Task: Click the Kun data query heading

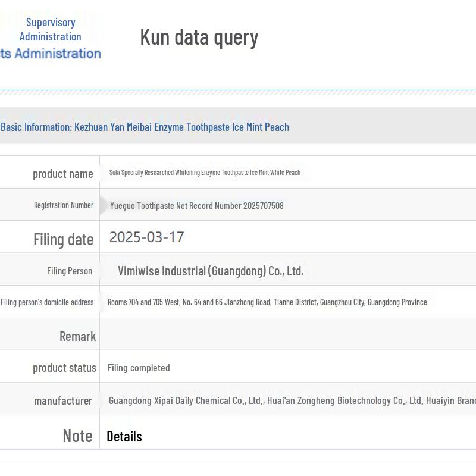Action: pyautogui.click(x=199, y=37)
